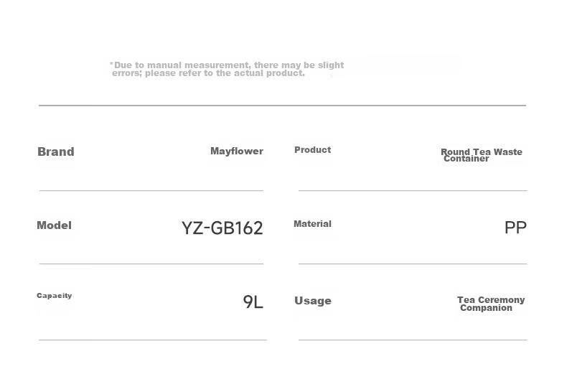
Task: Click the Usage label
Action: click(x=313, y=301)
